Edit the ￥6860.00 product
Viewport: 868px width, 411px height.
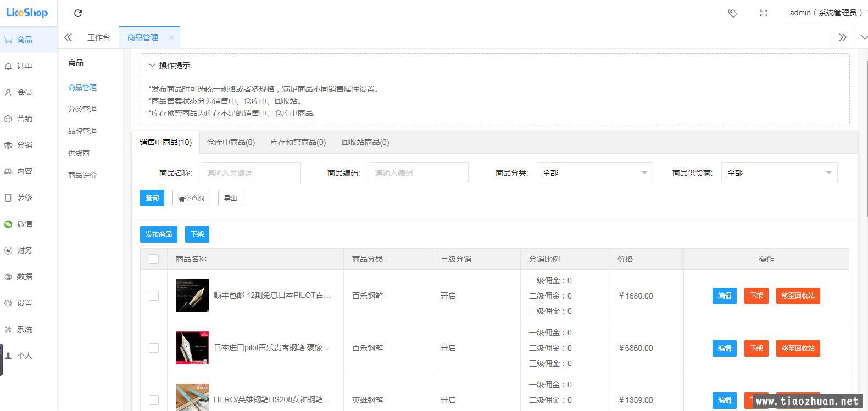(725, 348)
